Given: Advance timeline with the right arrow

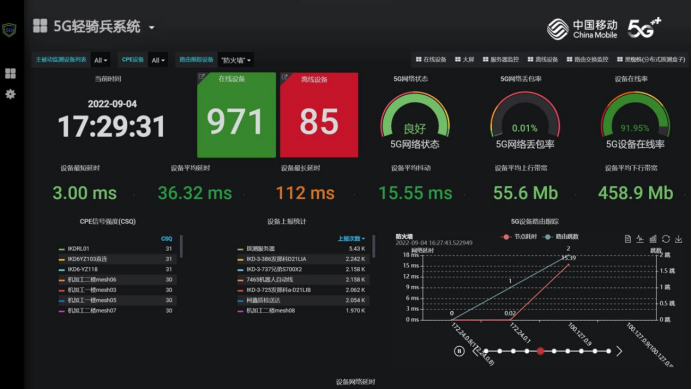Looking at the screenshot, I should [x=619, y=351].
